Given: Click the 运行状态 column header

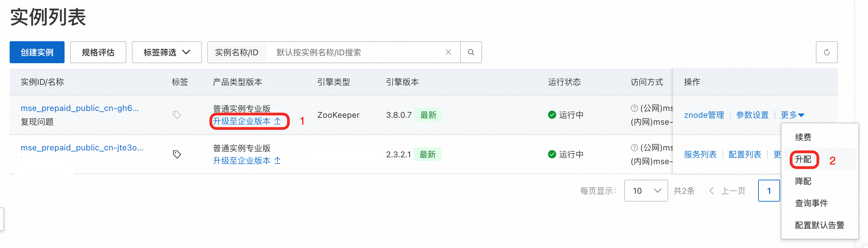Looking at the screenshot, I should [x=564, y=82].
